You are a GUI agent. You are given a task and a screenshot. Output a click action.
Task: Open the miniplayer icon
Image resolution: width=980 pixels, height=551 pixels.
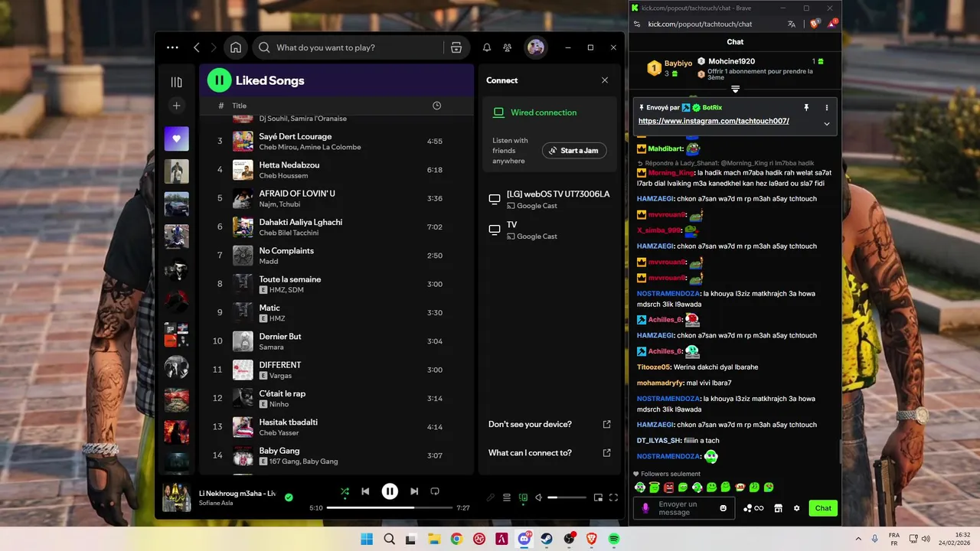(598, 497)
